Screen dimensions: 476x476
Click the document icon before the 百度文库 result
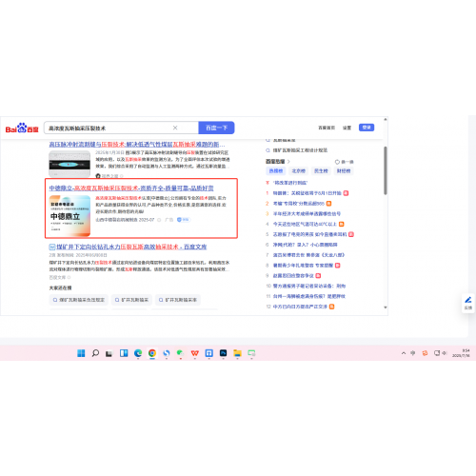tap(52, 247)
